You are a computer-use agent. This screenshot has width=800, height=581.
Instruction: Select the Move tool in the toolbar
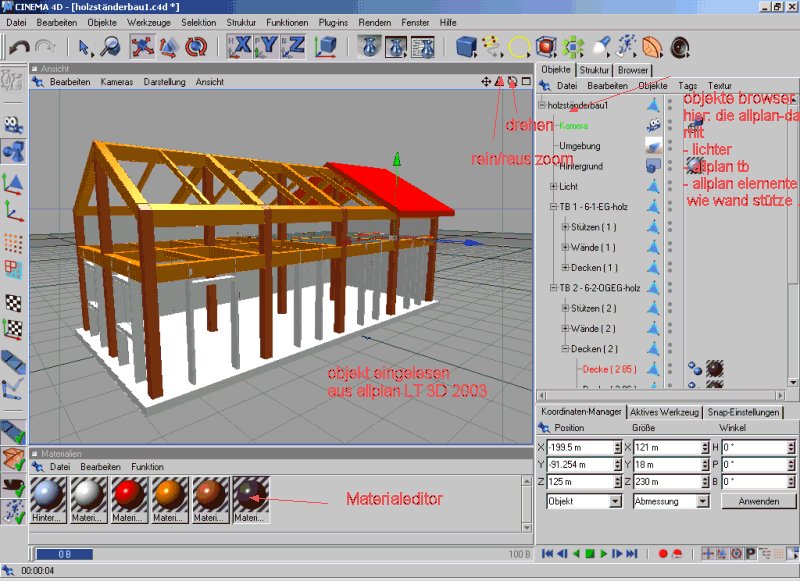point(142,45)
